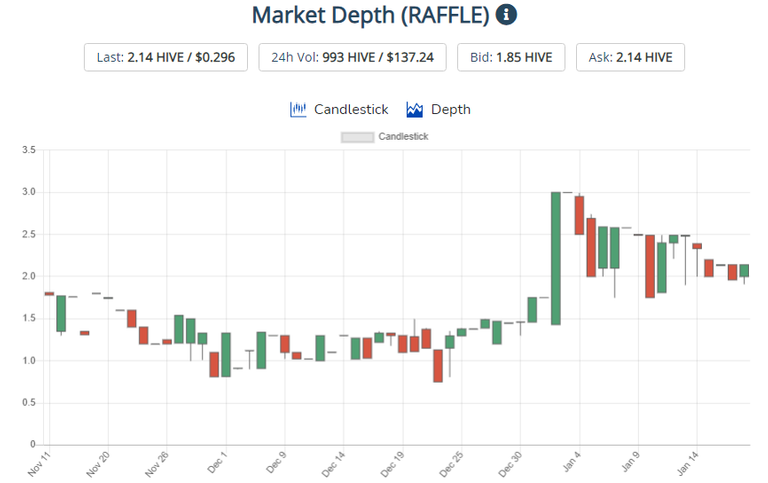Click the Dec 14 x-axis label
This screenshot has width=768, height=483.
tap(333, 464)
